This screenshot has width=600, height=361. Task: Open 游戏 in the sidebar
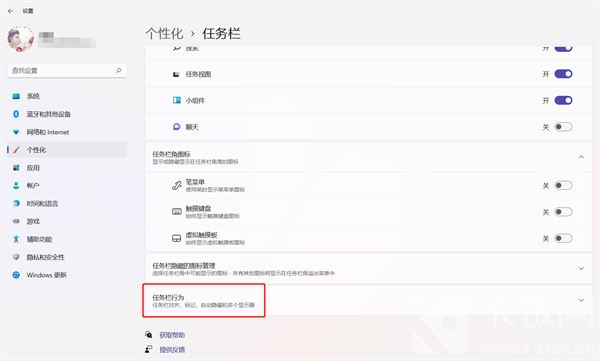67,221
